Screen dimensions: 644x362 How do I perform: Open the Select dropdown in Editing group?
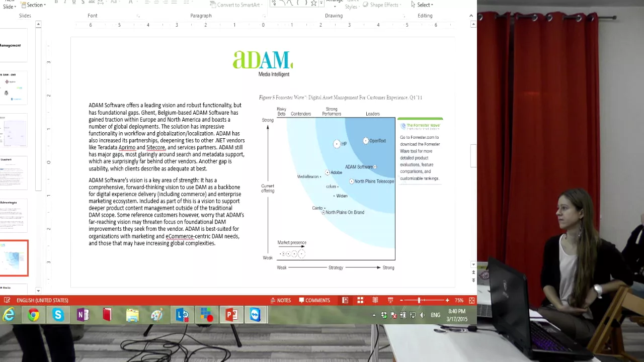click(422, 5)
